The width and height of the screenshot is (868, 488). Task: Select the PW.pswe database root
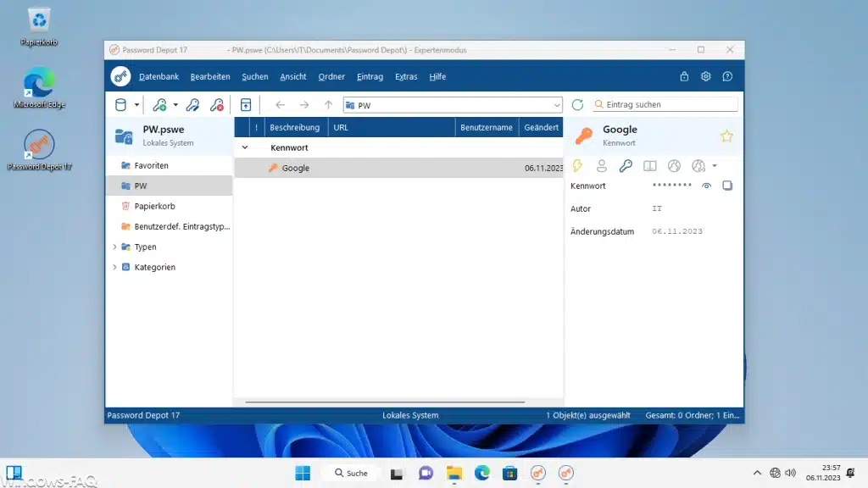[169, 136]
